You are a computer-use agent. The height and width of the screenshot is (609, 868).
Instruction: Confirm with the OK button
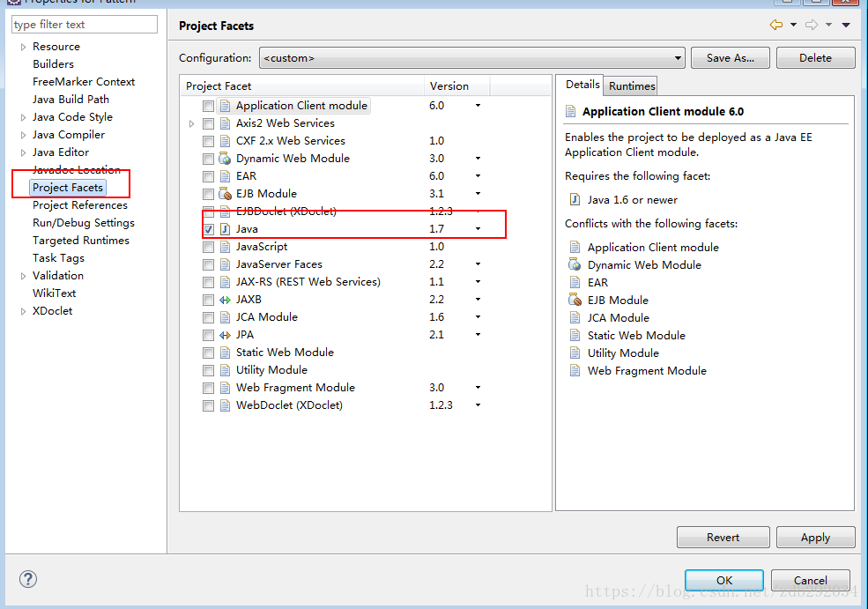(724, 580)
